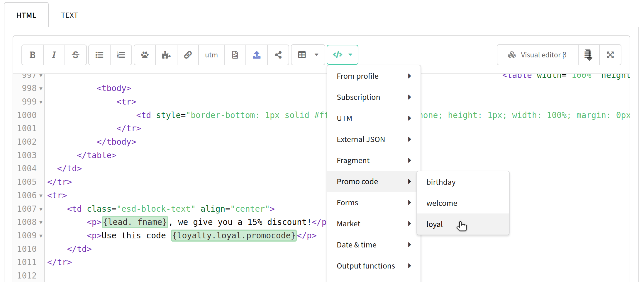The height and width of the screenshot is (282, 644).
Task: Choose the birthday promo code
Action: point(463,182)
